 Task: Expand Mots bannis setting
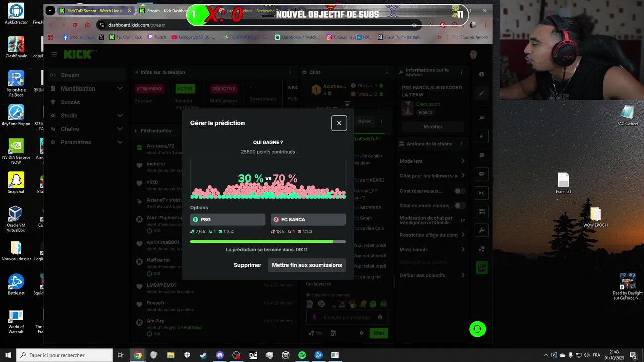[x=433, y=249]
